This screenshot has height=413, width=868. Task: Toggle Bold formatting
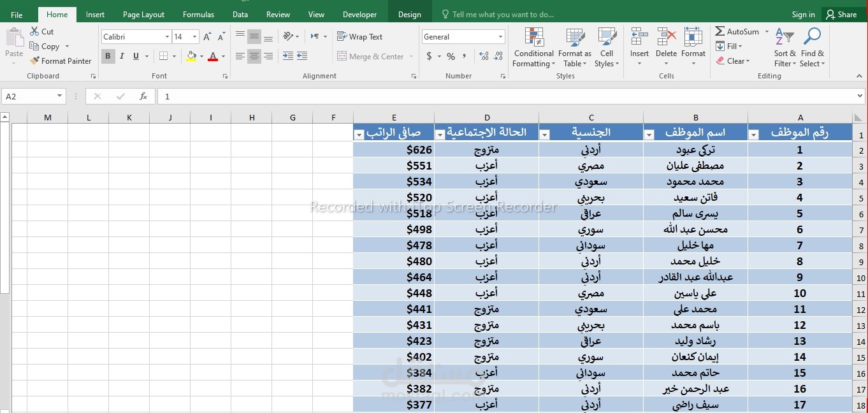coord(108,56)
